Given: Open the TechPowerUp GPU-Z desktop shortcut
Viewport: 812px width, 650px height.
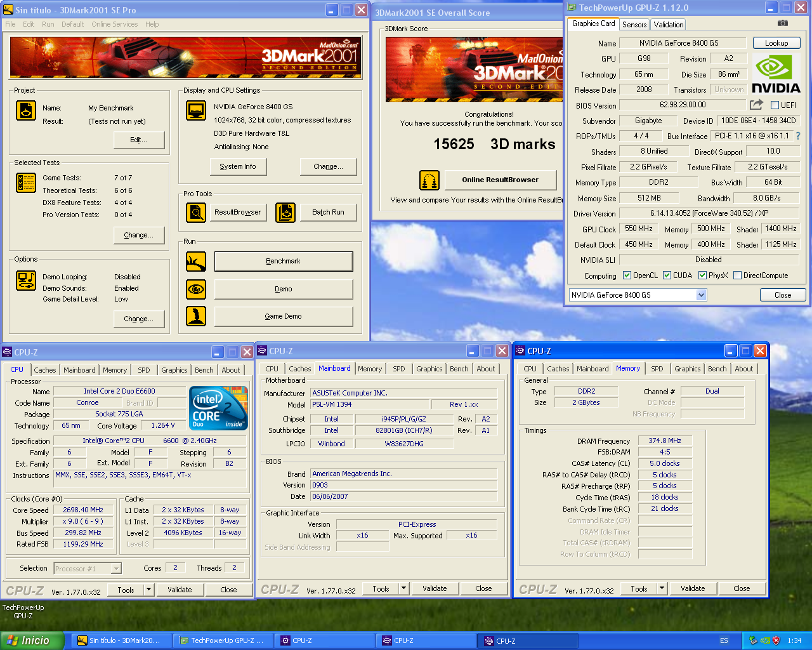Looking at the screenshot, I should 23,611.
